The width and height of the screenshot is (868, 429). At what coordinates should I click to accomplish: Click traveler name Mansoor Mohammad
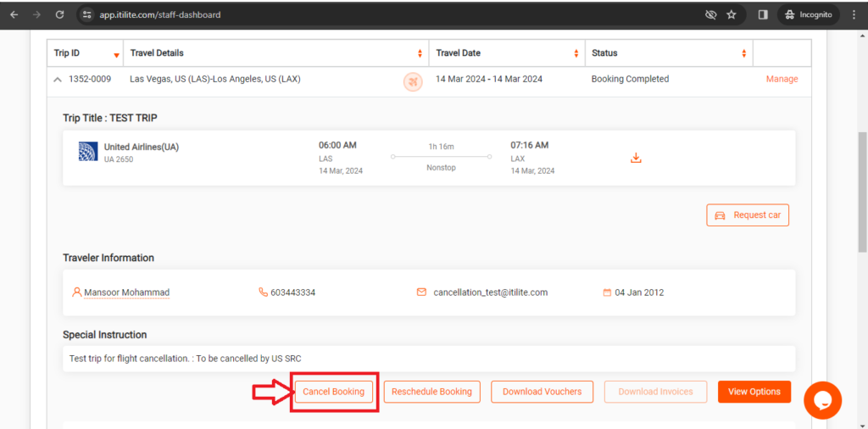click(x=127, y=292)
